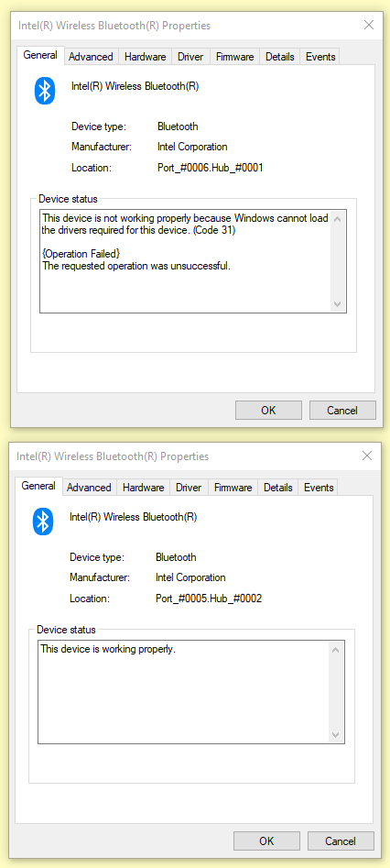Image resolution: width=390 pixels, height=868 pixels.
Task: Click '{Operation Failed}' text in status box
Action: pyautogui.click(x=81, y=254)
